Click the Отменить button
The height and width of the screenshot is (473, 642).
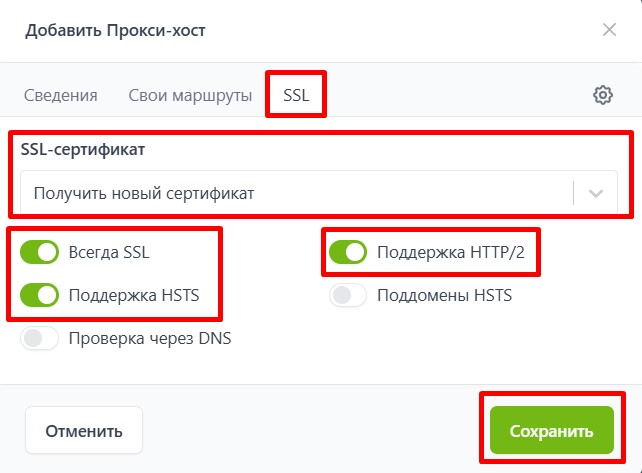click(x=84, y=431)
